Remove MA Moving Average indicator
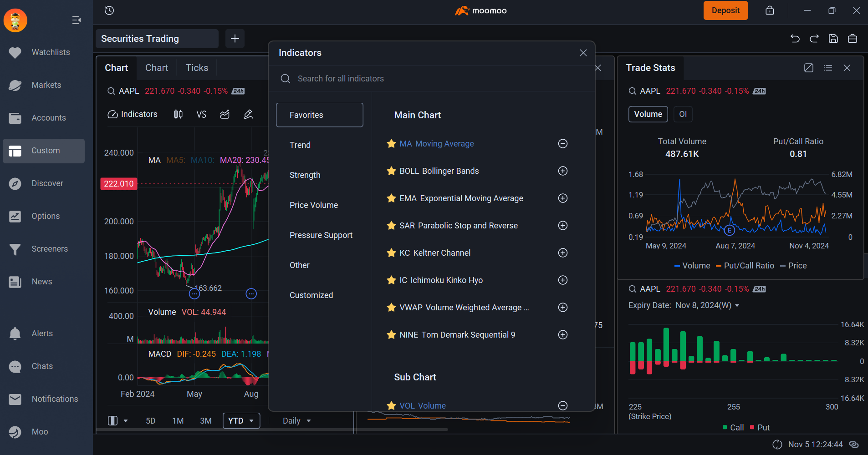 coord(563,144)
